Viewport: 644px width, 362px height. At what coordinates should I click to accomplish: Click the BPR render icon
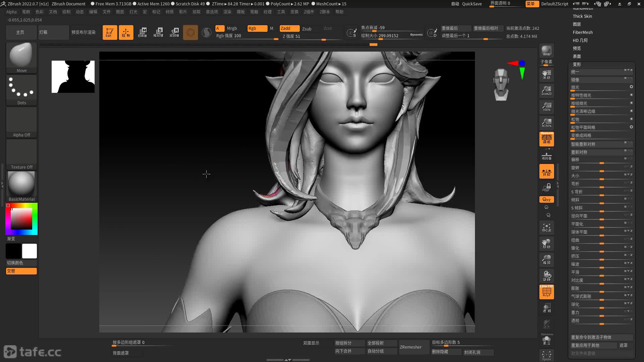pyautogui.click(x=546, y=51)
